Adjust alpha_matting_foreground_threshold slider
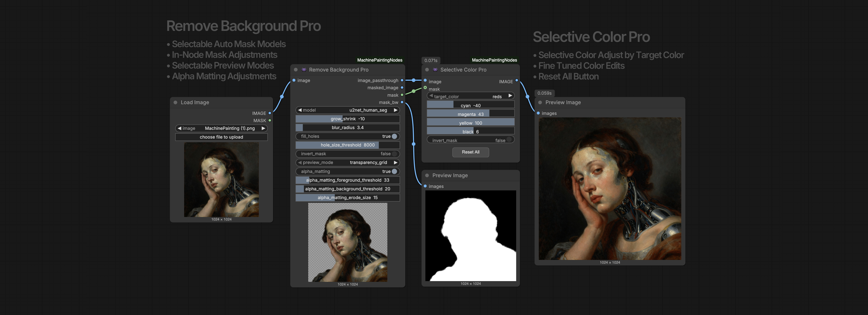 (x=348, y=180)
